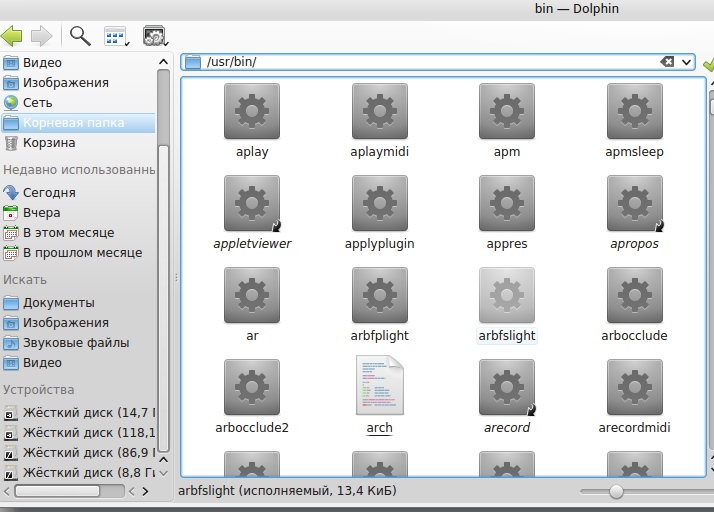Adjust the icon zoom slider

click(616, 491)
